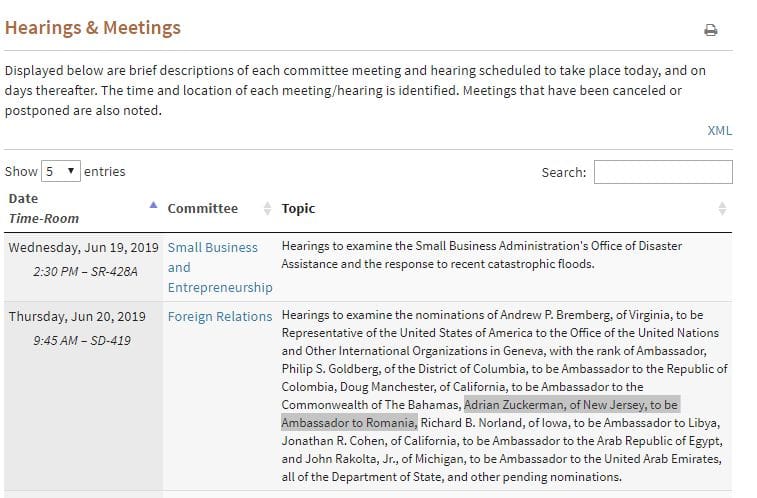This screenshot has height=498, width=757.
Task: Click inside the Search input field
Action: pos(663,172)
